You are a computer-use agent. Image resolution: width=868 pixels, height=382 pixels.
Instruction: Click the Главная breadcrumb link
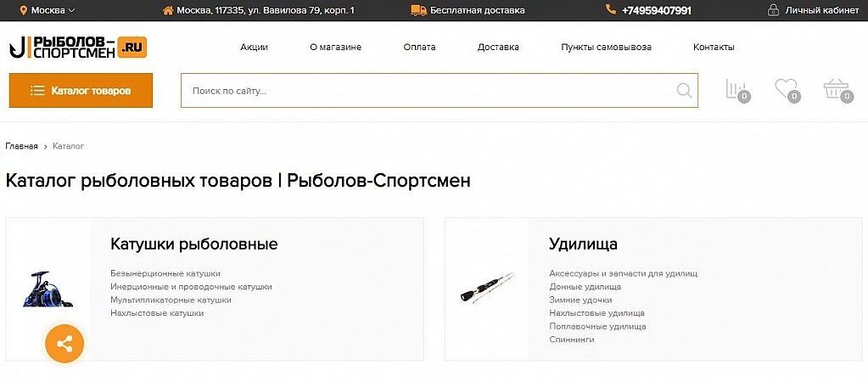pos(21,146)
